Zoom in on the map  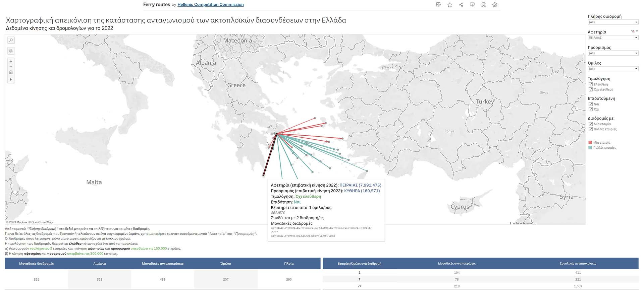click(11, 61)
